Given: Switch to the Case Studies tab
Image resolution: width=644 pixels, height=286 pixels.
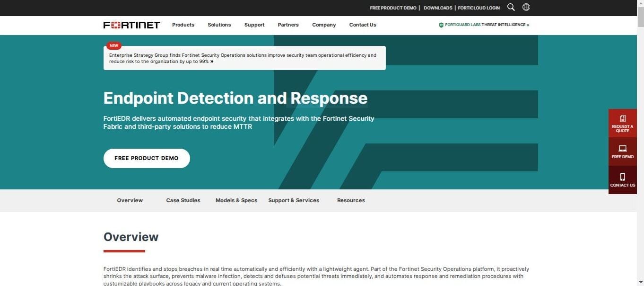Looking at the screenshot, I should tap(183, 200).
